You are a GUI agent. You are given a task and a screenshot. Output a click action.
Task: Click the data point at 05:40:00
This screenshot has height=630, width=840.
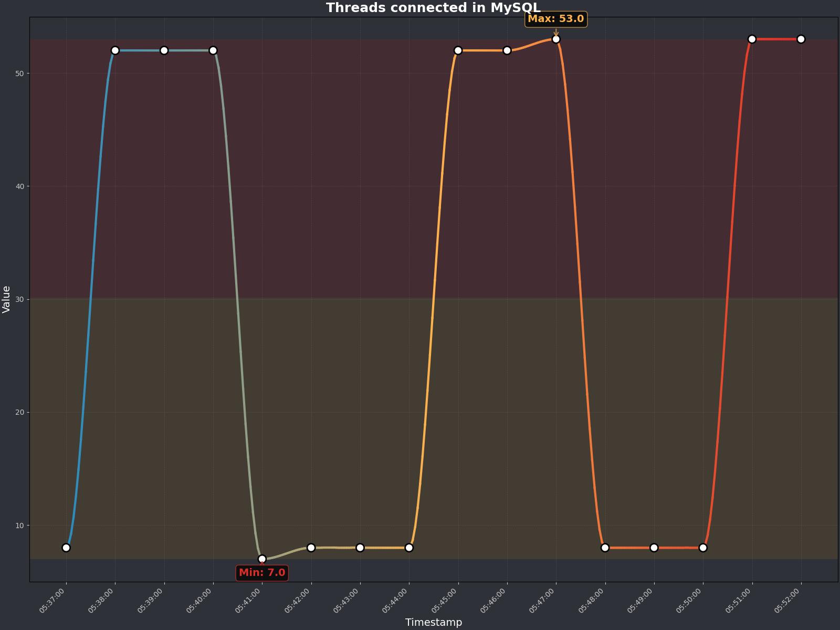click(x=213, y=50)
